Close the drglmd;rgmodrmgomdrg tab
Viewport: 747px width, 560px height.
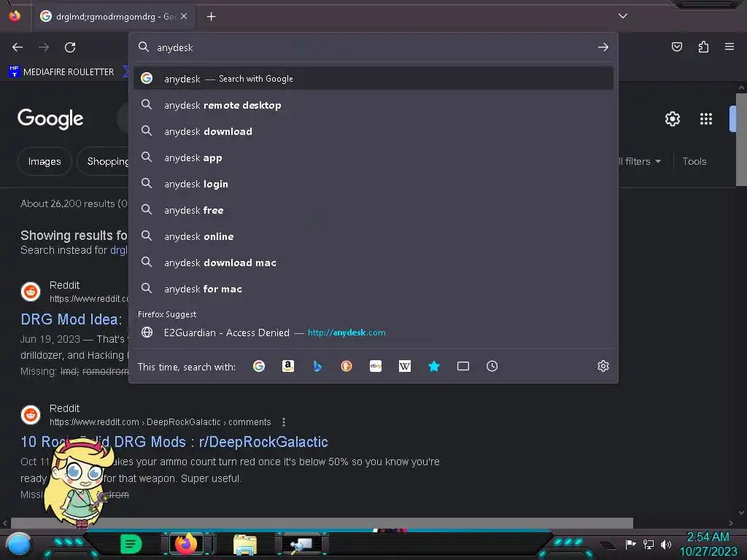coord(184,16)
